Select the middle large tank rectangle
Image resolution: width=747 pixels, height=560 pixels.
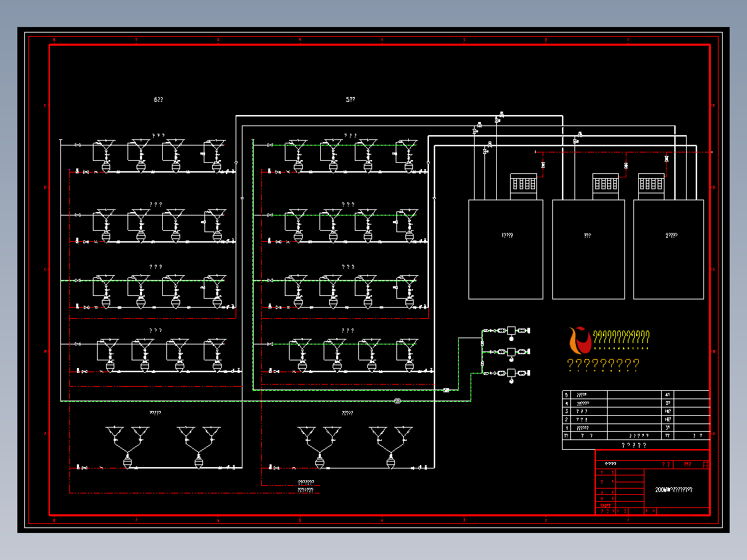588,250
